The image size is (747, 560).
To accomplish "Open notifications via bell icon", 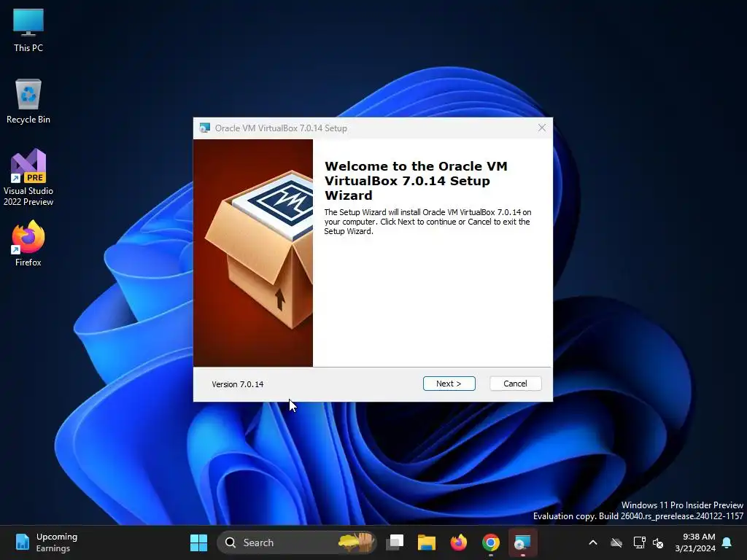I will tap(727, 542).
